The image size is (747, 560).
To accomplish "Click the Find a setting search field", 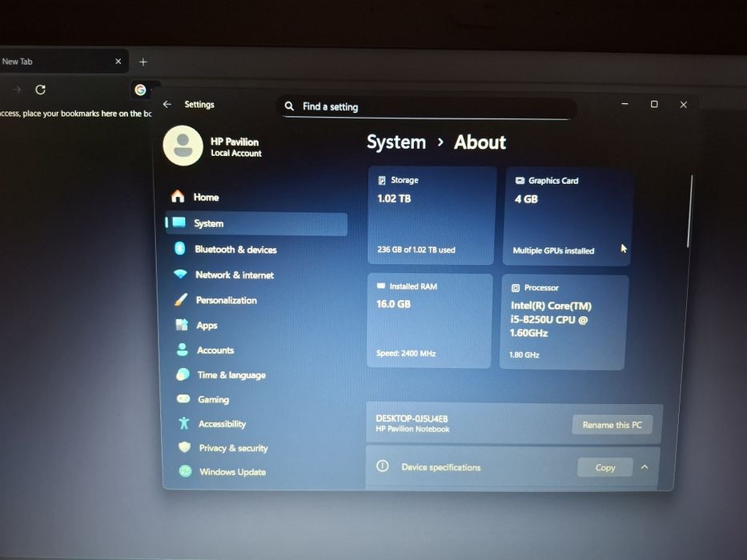I will pyautogui.click(x=427, y=106).
